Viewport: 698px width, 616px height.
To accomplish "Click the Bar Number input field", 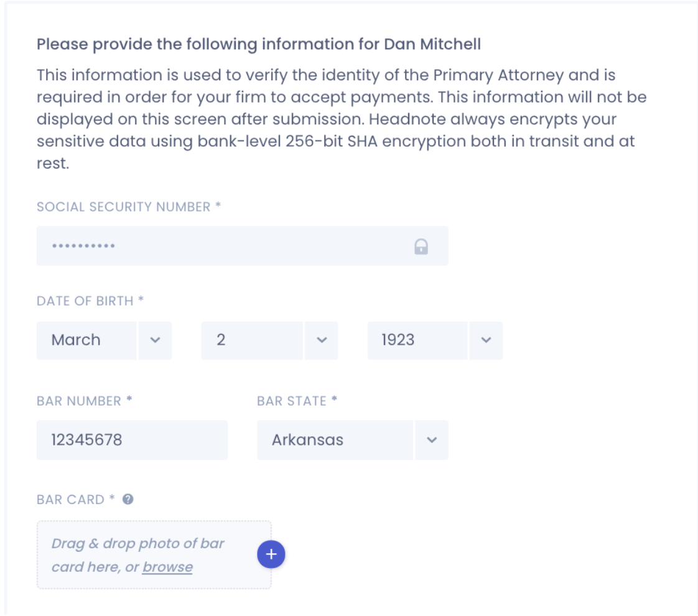I will (x=132, y=440).
